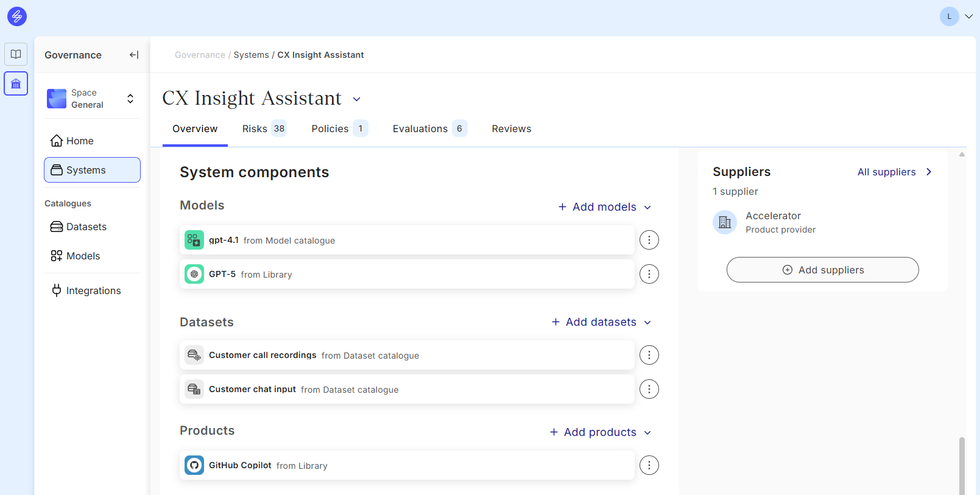Image resolution: width=980 pixels, height=495 pixels.
Task: Open options menu for gpt-4.1 model
Action: click(649, 240)
